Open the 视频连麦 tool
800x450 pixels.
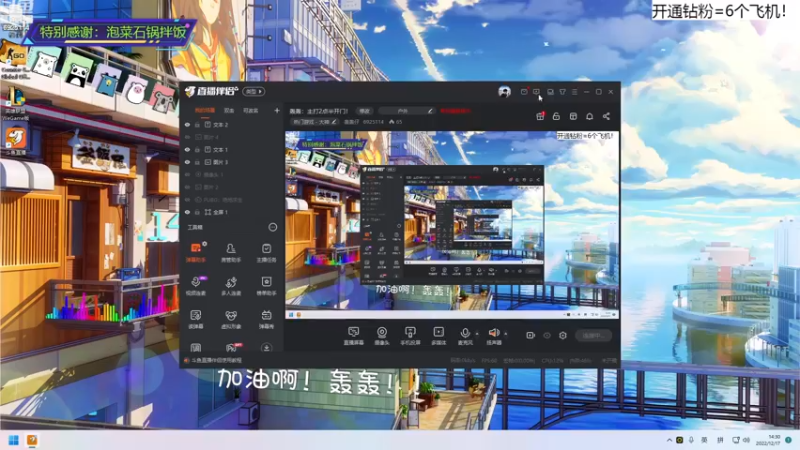pyautogui.click(x=195, y=286)
